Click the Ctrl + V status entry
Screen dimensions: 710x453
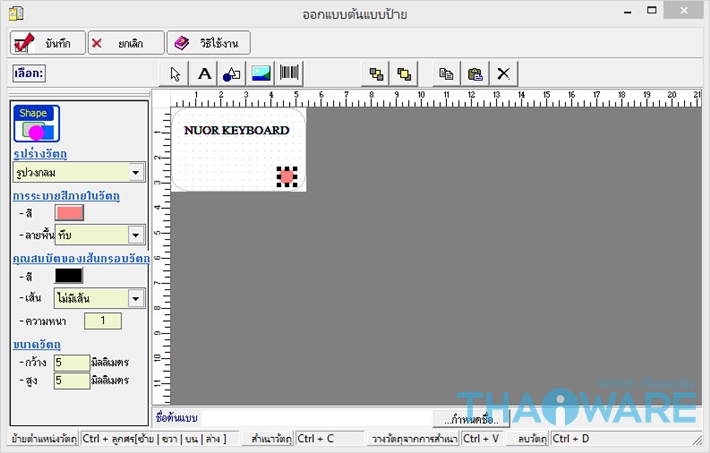click(481, 439)
